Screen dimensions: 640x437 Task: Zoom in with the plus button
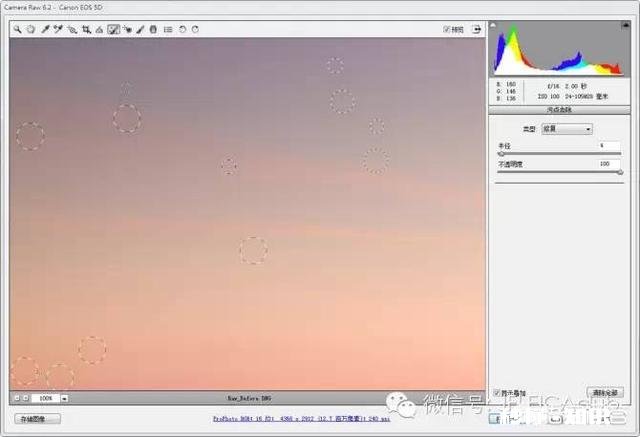pos(26,398)
